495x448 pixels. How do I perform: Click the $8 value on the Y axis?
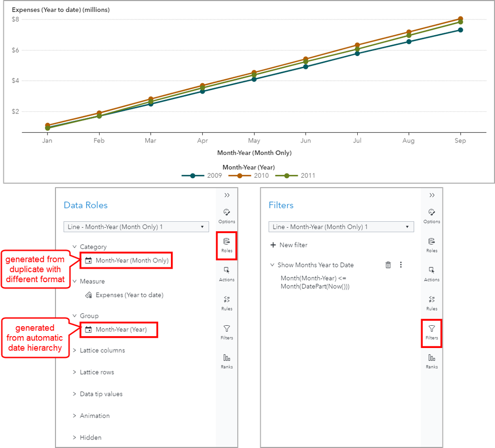pos(15,20)
